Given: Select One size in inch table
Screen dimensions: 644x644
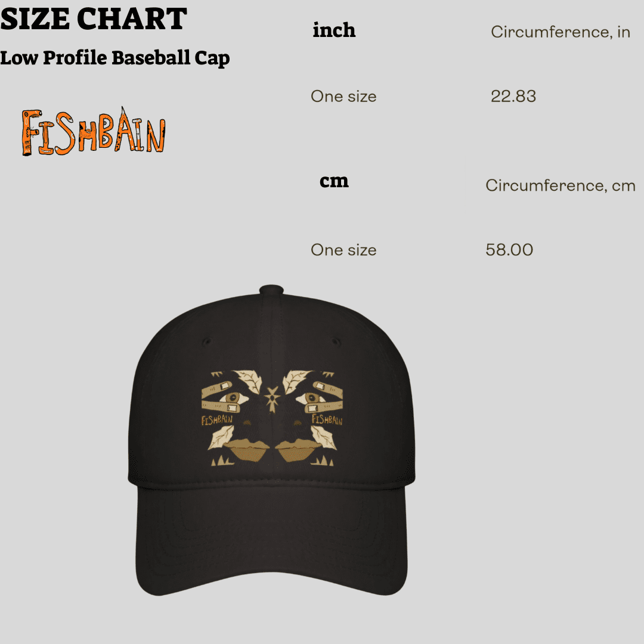Looking at the screenshot, I should (343, 96).
